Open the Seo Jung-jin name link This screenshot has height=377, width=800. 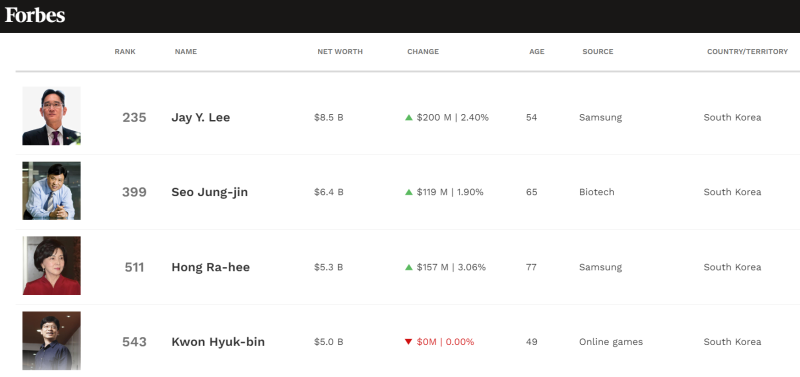point(210,192)
